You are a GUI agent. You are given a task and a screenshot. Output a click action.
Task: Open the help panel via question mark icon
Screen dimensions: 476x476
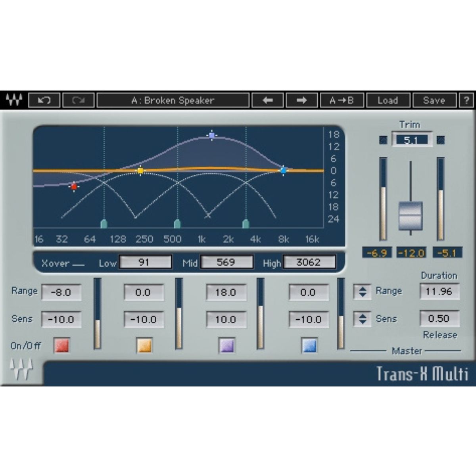point(467,100)
